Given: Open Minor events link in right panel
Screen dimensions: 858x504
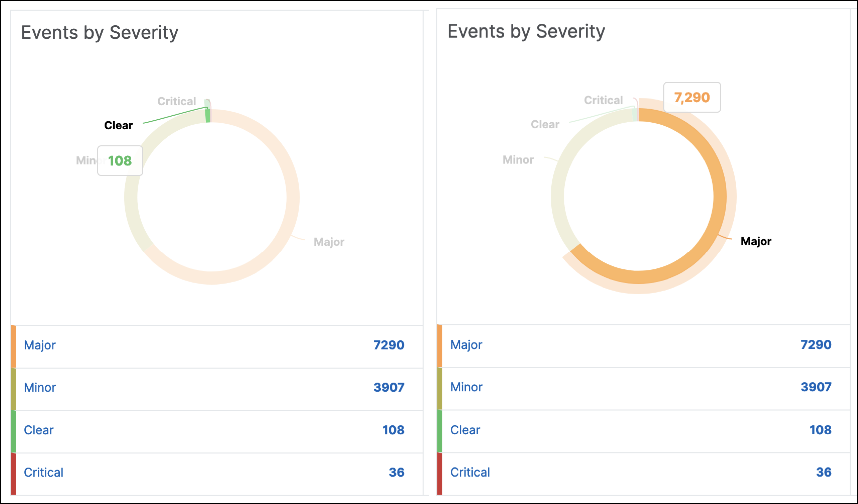Looking at the screenshot, I should pos(466,387).
